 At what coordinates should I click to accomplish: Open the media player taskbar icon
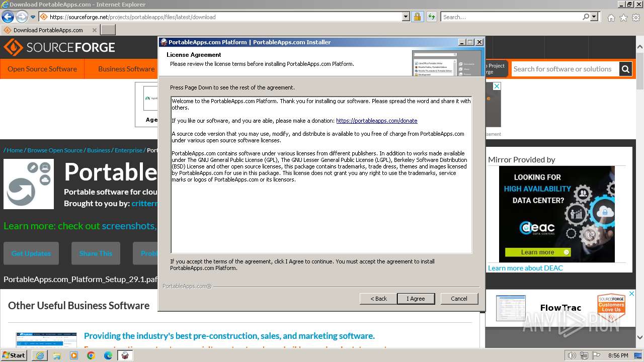point(74,355)
